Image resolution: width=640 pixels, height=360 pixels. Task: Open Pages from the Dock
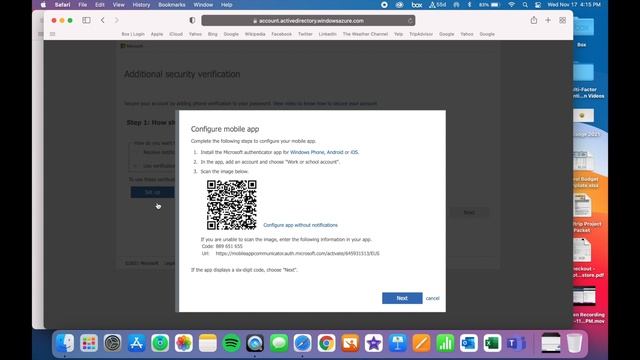tap(421, 343)
